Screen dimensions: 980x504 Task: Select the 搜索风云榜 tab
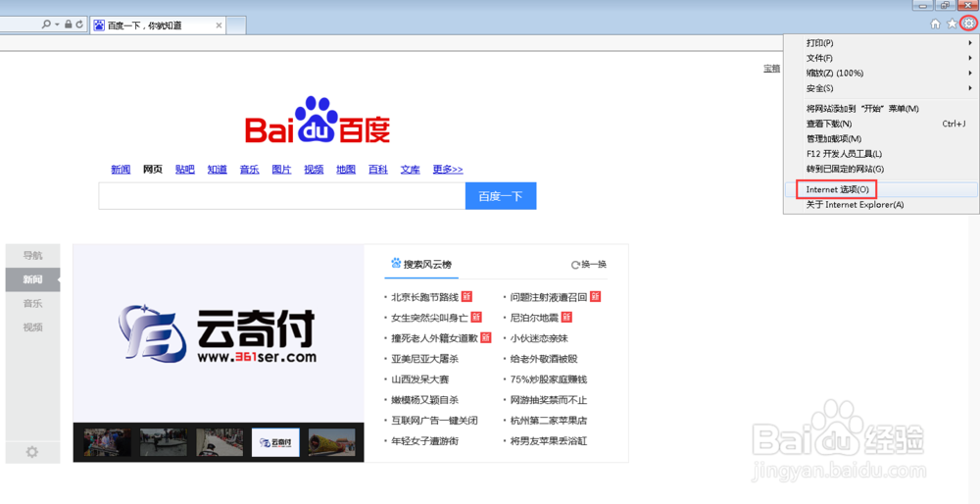click(421, 265)
